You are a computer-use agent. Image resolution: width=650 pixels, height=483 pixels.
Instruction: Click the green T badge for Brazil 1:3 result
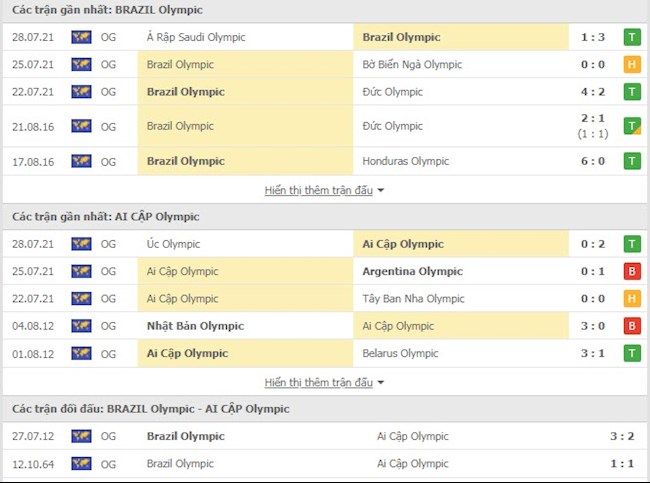coord(632,37)
